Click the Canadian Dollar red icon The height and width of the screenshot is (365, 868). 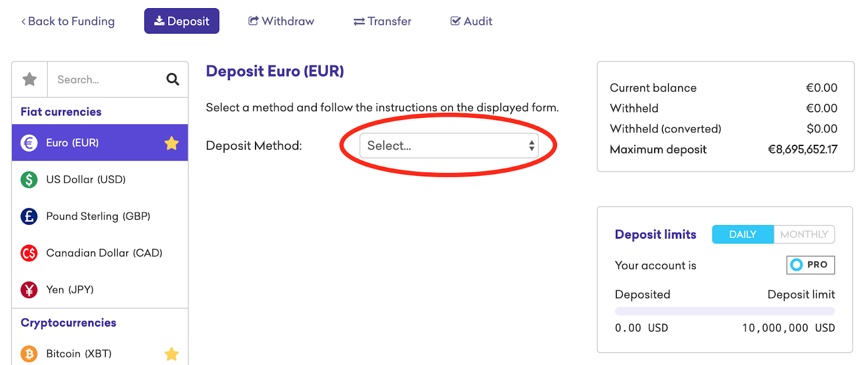29,253
